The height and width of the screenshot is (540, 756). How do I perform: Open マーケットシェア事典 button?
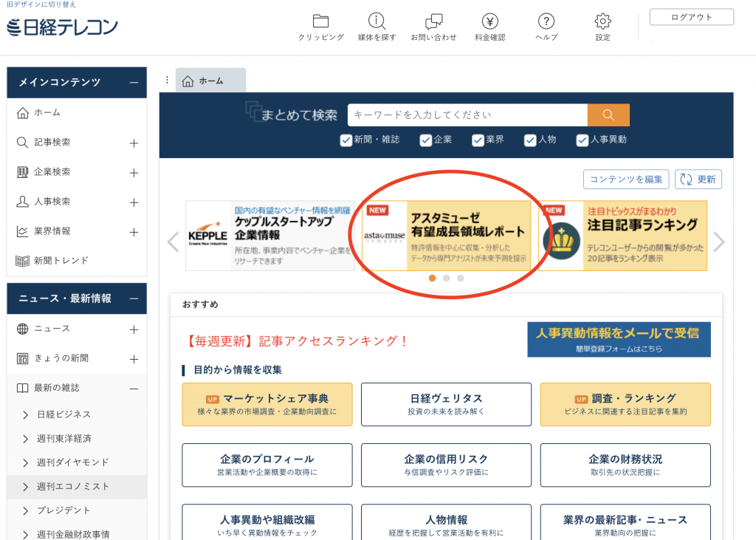coord(267,404)
